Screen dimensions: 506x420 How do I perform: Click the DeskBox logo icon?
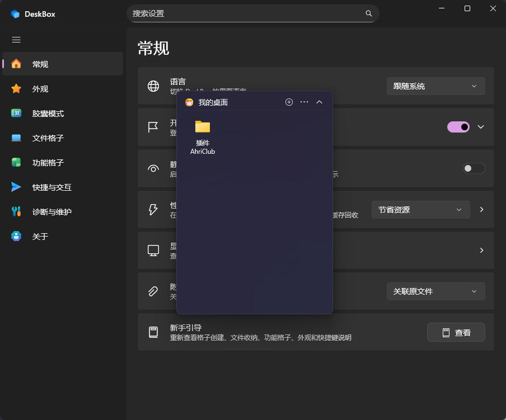click(15, 14)
